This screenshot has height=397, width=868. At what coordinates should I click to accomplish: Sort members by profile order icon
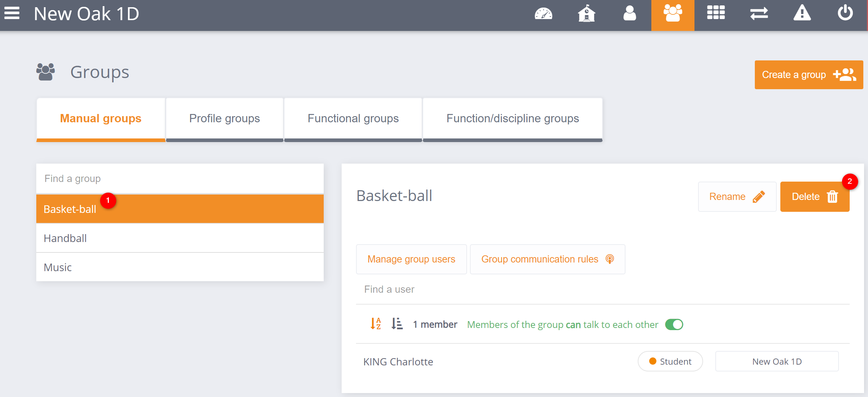pyautogui.click(x=397, y=324)
